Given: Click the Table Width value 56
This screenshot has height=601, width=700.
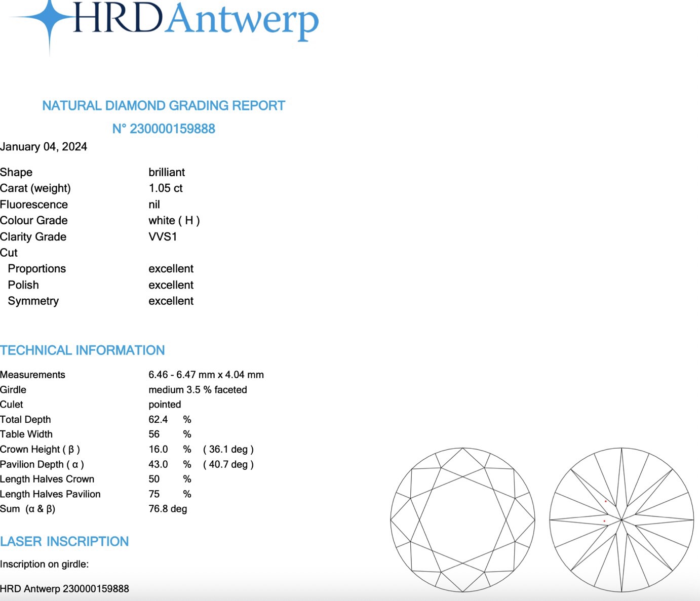Looking at the screenshot, I should (154, 434).
